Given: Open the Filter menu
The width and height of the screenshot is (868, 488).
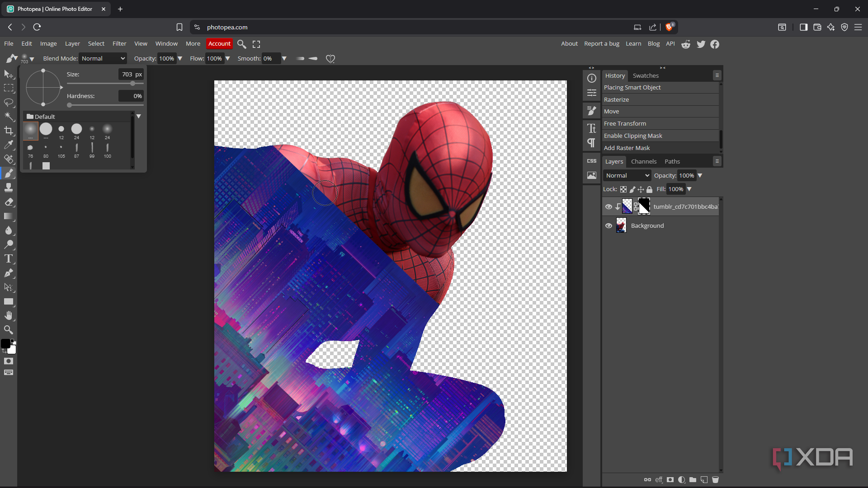Looking at the screenshot, I should (119, 43).
